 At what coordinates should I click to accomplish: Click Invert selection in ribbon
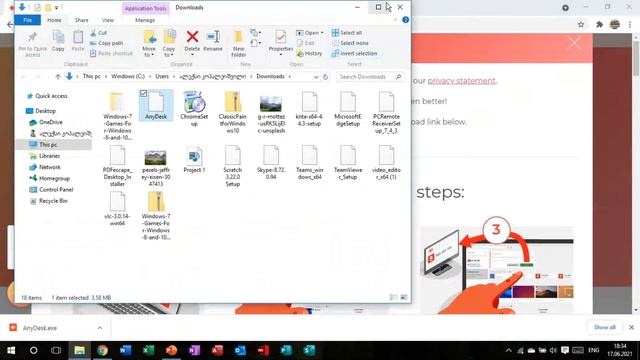pyautogui.click(x=354, y=53)
